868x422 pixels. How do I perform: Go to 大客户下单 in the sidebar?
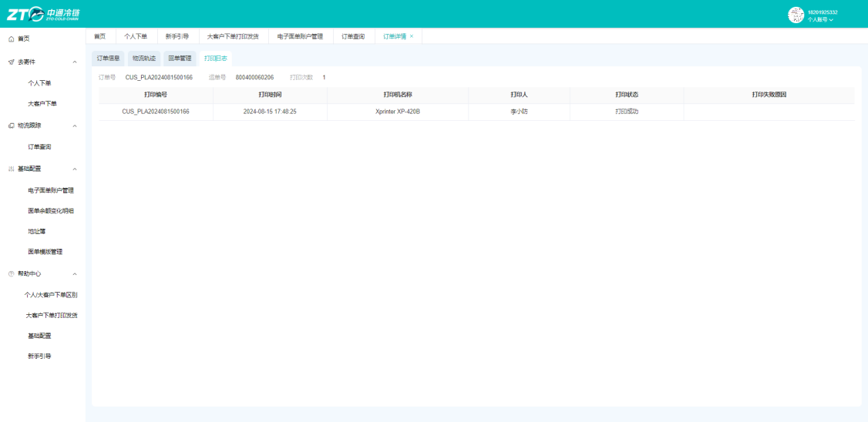point(42,103)
